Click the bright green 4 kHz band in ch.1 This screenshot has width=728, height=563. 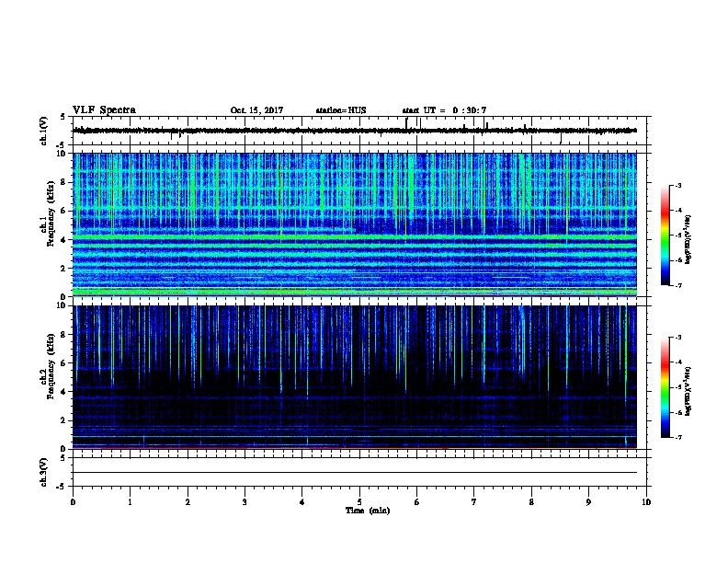pos(355,237)
